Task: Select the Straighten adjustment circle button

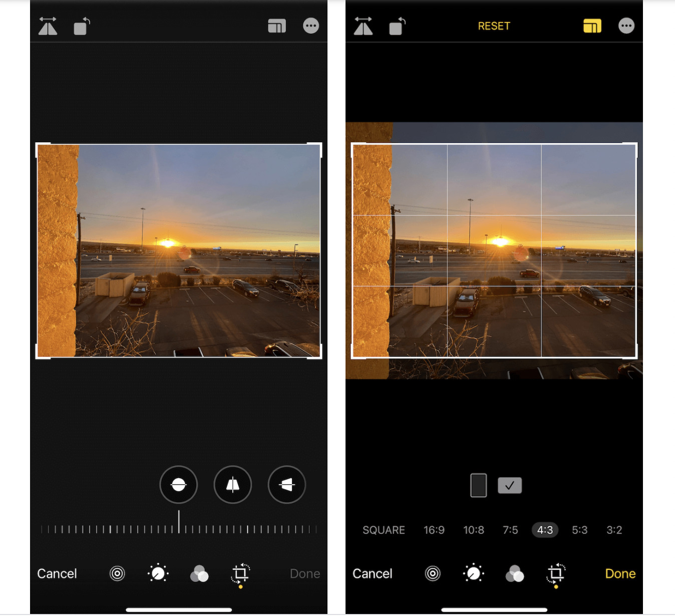Action: click(179, 484)
